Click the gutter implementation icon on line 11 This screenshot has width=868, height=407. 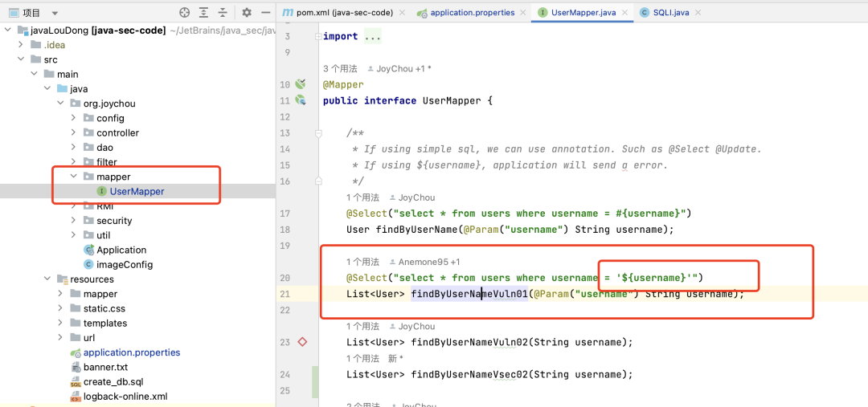pyautogui.click(x=301, y=100)
